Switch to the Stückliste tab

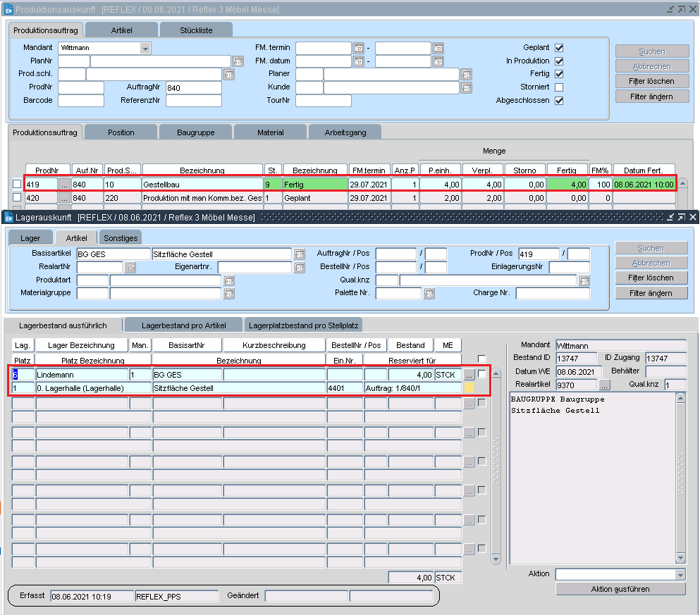coord(195,30)
